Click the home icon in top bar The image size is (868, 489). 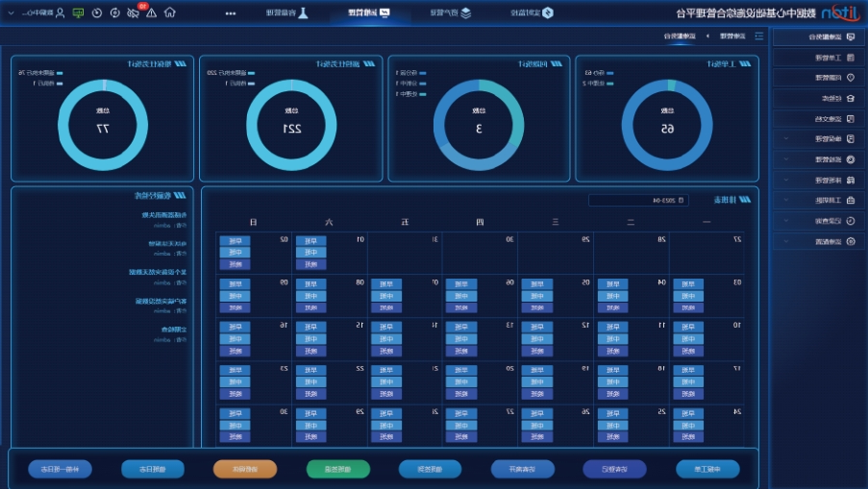170,13
